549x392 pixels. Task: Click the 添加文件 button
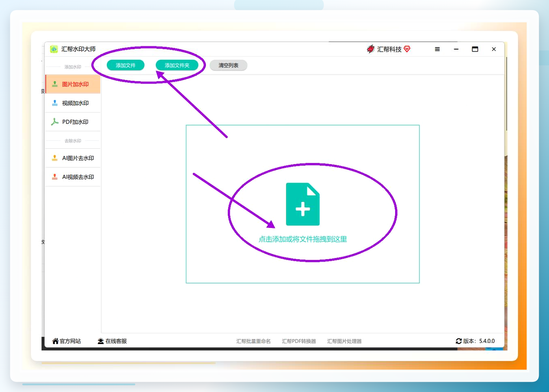pos(125,65)
